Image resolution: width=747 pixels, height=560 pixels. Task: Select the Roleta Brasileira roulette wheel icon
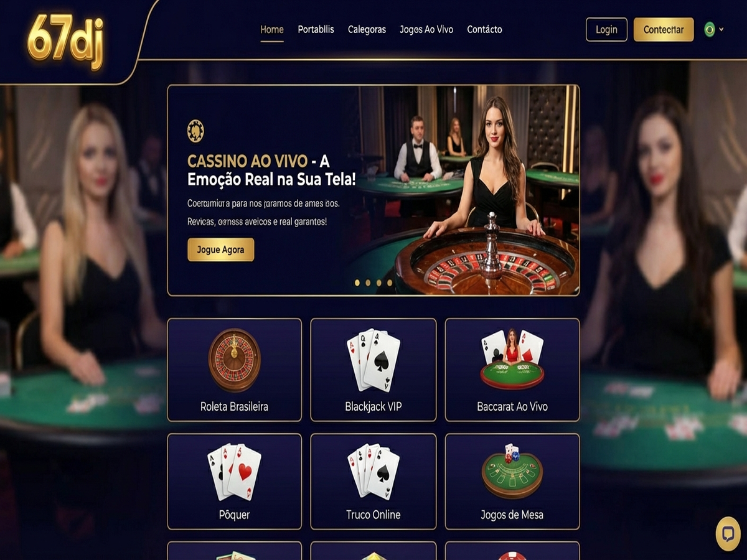234,360
